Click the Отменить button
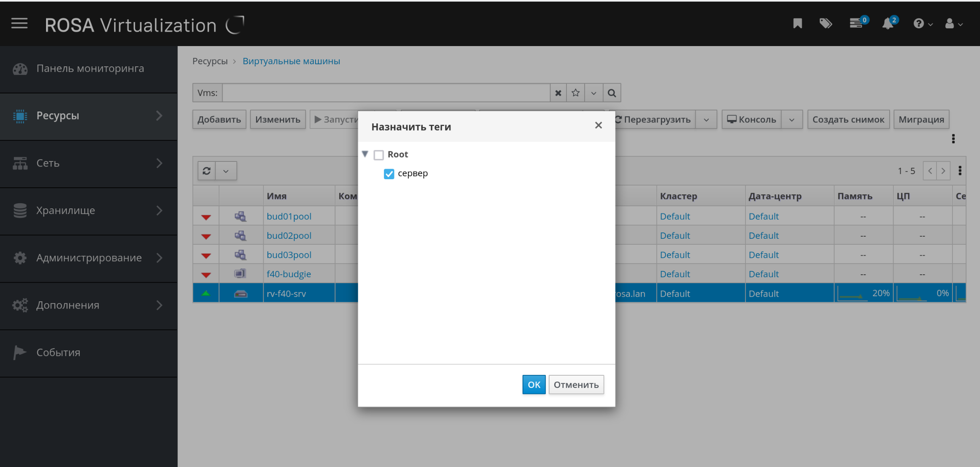This screenshot has width=980, height=467. coord(576,385)
